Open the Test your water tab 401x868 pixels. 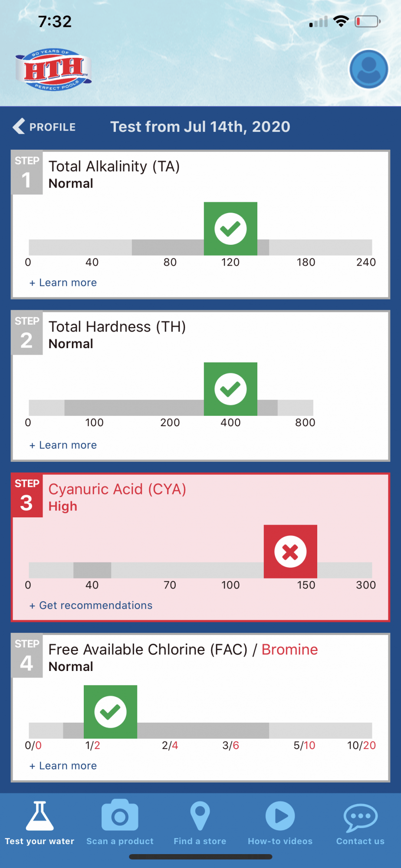[39, 823]
